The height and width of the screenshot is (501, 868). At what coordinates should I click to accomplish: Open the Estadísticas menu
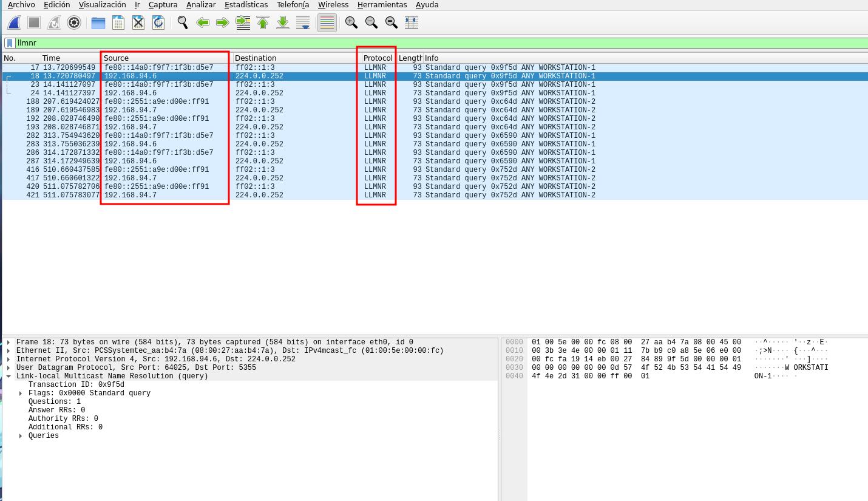[246, 5]
